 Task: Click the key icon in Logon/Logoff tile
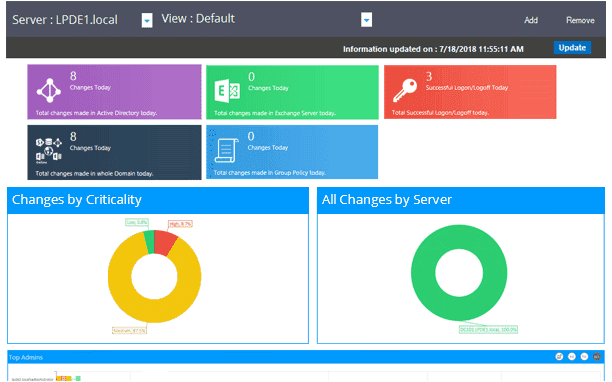pyautogui.click(x=405, y=90)
